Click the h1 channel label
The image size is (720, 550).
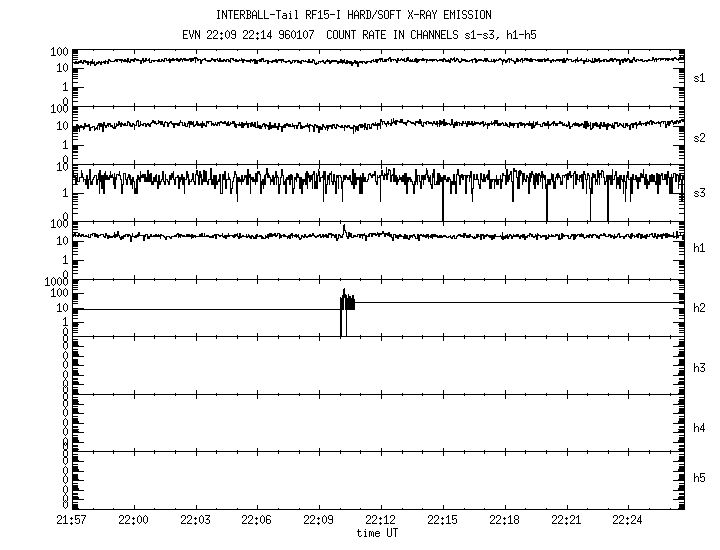click(x=700, y=248)
